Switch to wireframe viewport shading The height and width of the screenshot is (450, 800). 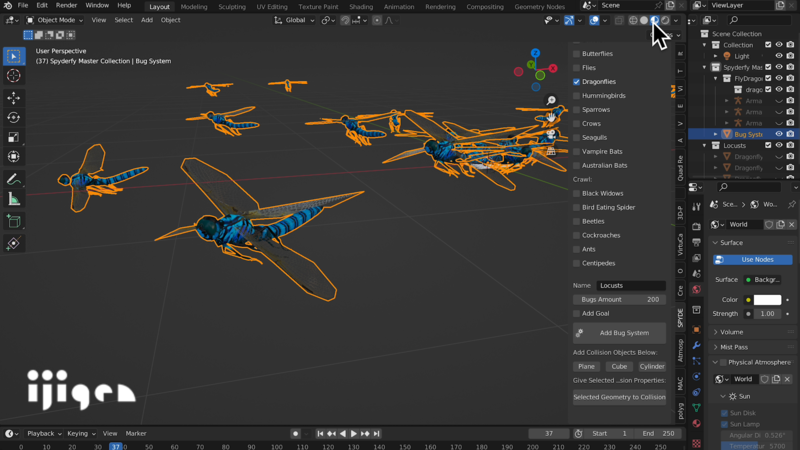click(633, 20)
